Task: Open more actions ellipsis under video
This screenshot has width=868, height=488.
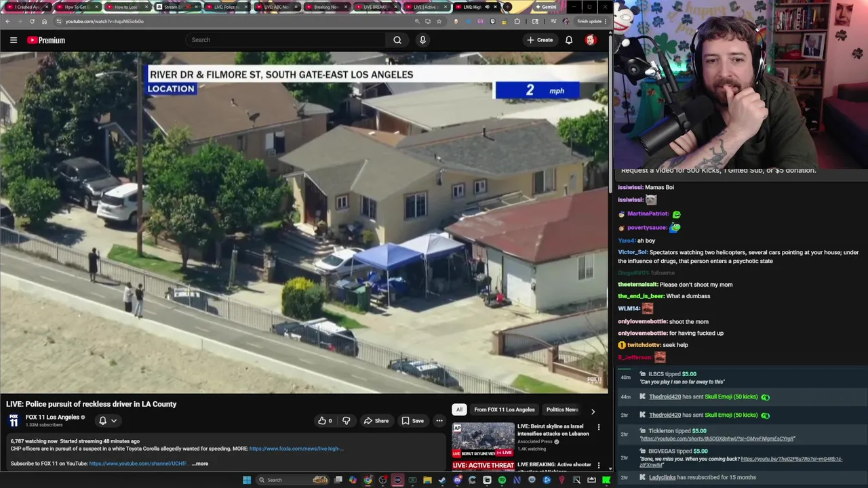Action: tap(439, 421)
